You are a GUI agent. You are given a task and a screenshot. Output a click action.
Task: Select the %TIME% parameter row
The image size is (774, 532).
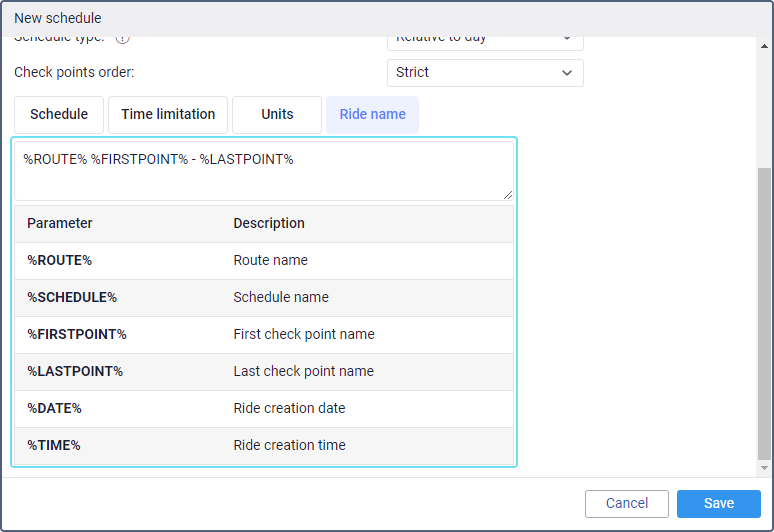coord(54,446)
